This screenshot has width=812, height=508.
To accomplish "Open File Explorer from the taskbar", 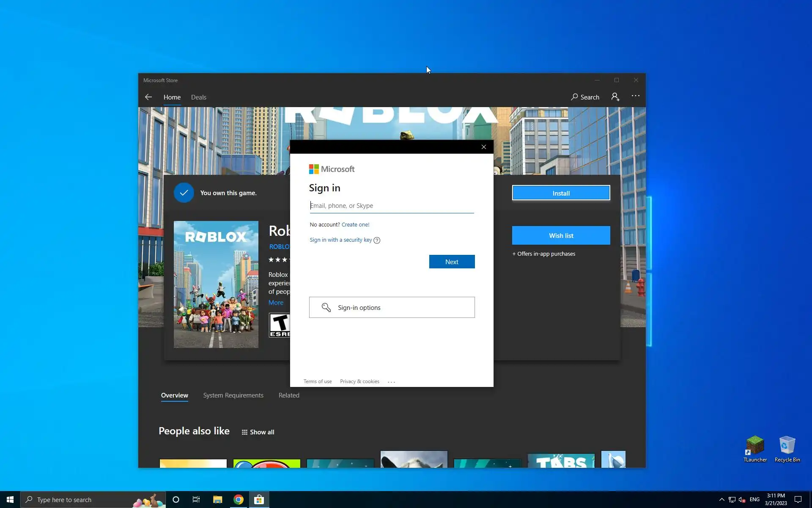I will (217, 500).
